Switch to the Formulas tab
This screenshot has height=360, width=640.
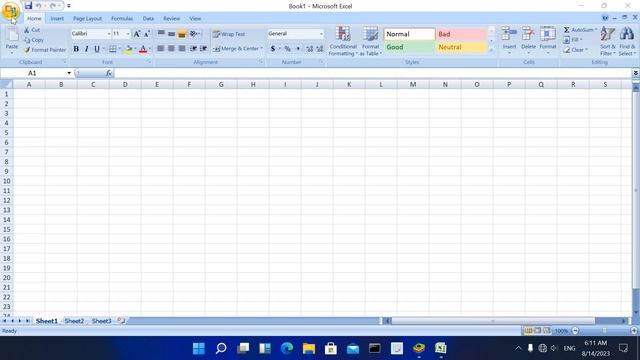point(122,19)
